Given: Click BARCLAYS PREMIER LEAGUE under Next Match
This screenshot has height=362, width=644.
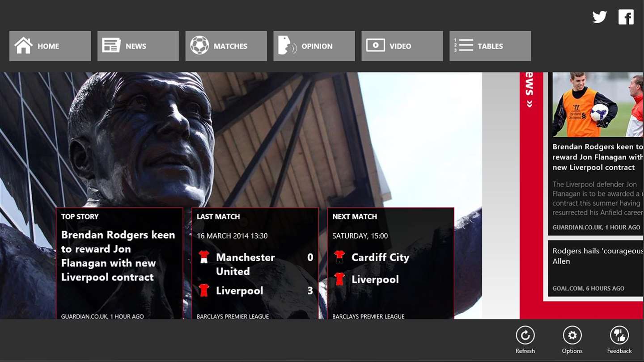Looking at the screenshot, I should click(x=369, y=316).
